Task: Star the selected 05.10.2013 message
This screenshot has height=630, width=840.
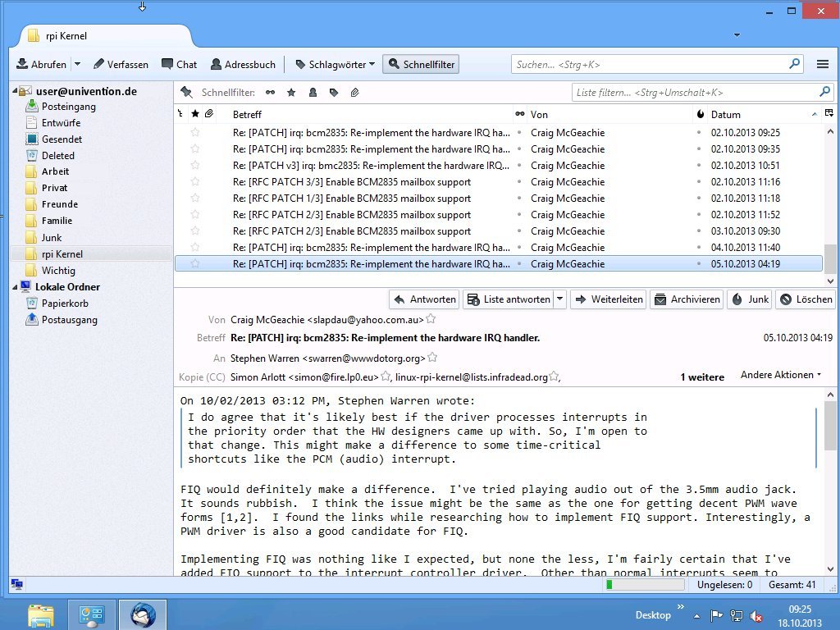Action: [195, 264]
